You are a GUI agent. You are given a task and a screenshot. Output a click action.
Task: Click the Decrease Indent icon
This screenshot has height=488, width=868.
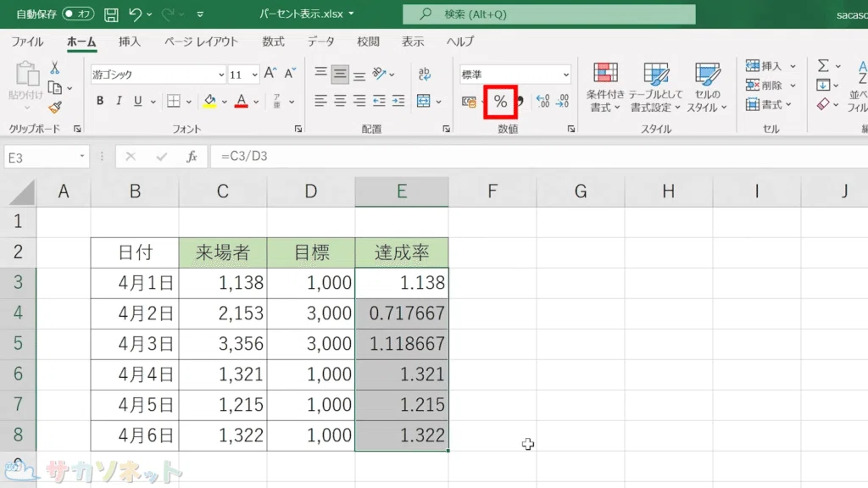pos(379,101)
